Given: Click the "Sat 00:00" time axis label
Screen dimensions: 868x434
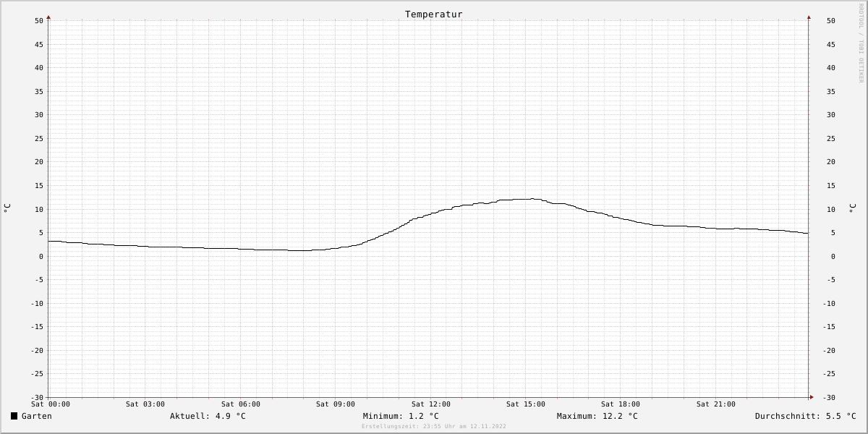Looking at the screenshot, I should click(x=51, y=404).
